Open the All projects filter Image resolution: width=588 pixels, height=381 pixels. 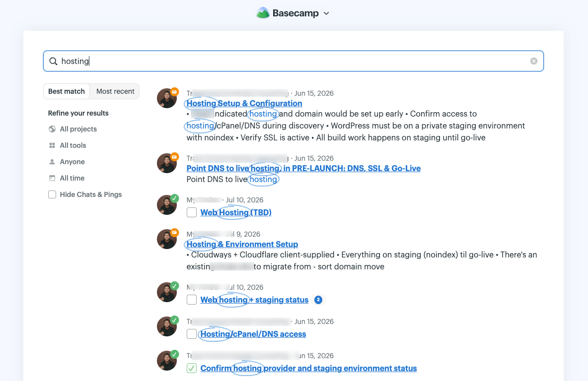73,129
